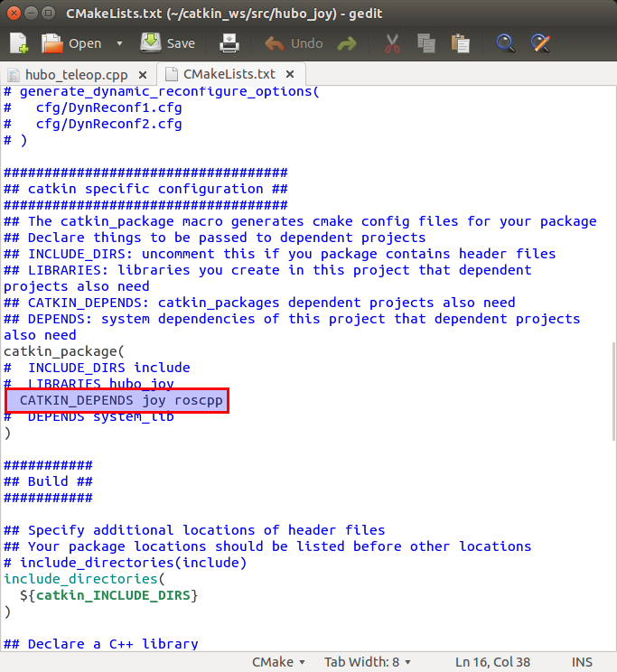Redo with the green arrow icon

tap(347, 43)
